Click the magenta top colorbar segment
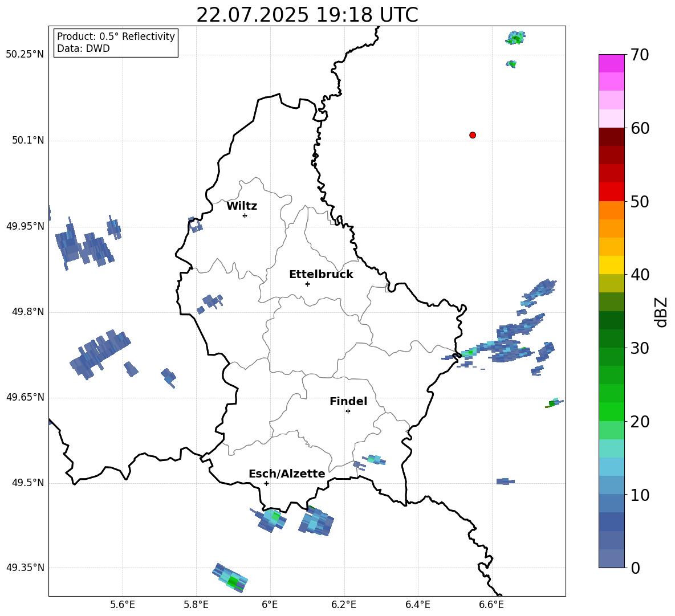 coord(611,63)
